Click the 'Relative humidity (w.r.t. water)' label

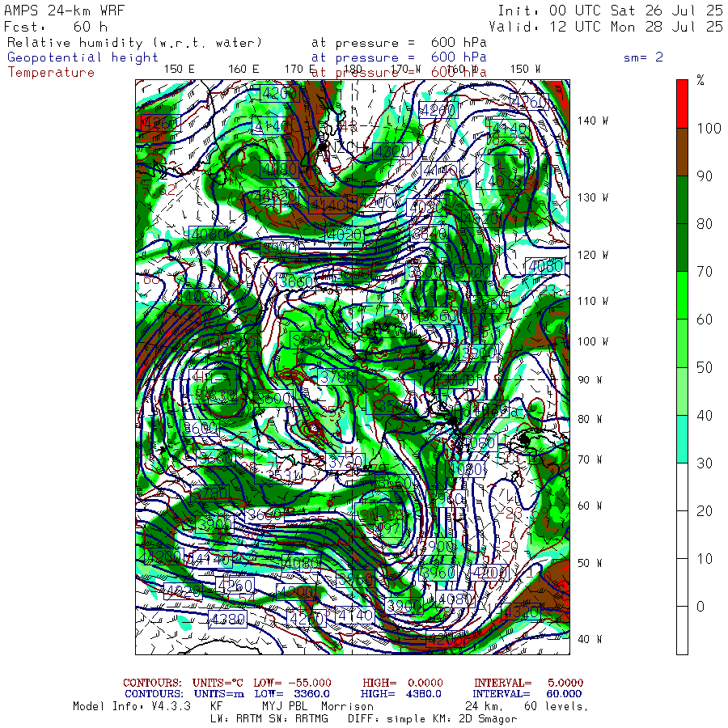[134, 43]
